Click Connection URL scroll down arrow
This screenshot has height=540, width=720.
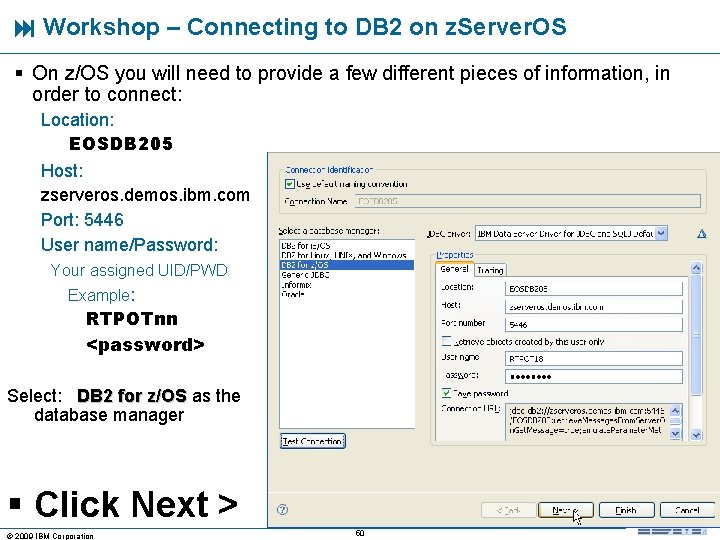point(675,433)
